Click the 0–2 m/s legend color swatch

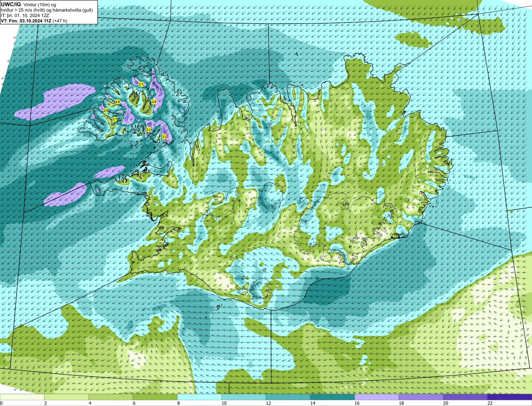pos(22,397)
